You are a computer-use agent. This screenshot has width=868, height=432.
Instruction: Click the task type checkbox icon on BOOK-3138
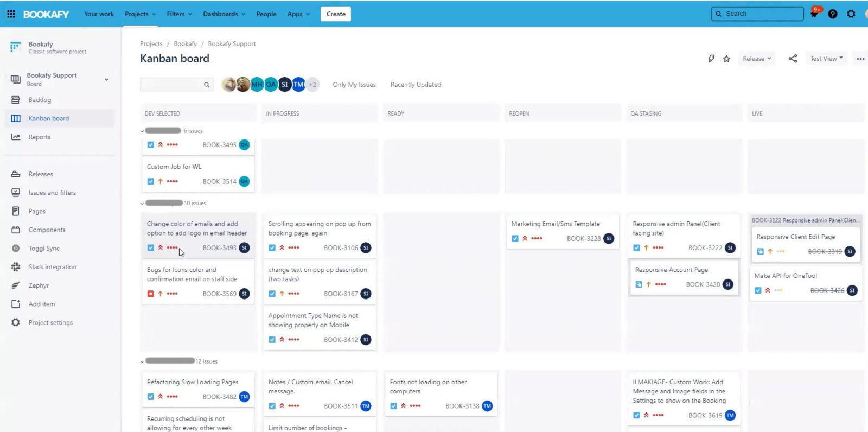(x=394, y=406)
